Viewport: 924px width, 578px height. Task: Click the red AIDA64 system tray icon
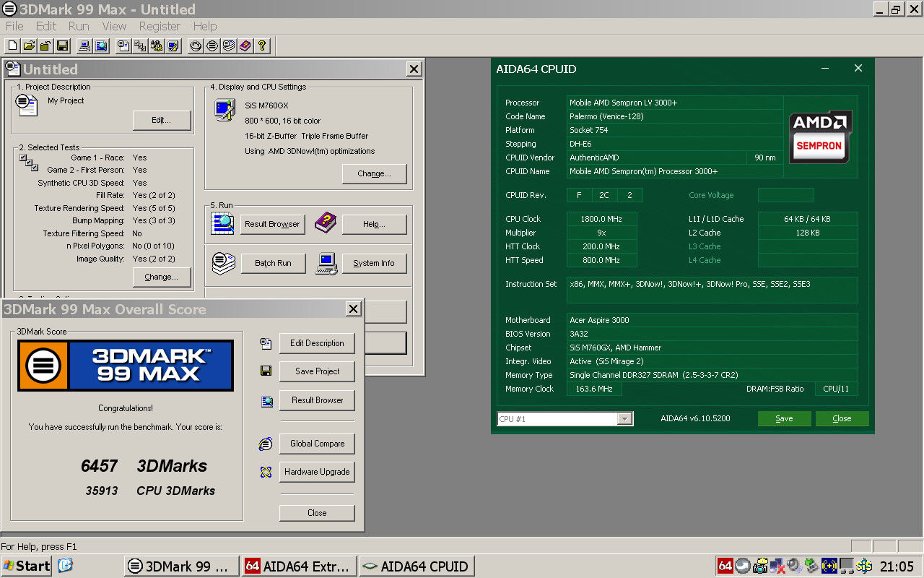(725, 566)
